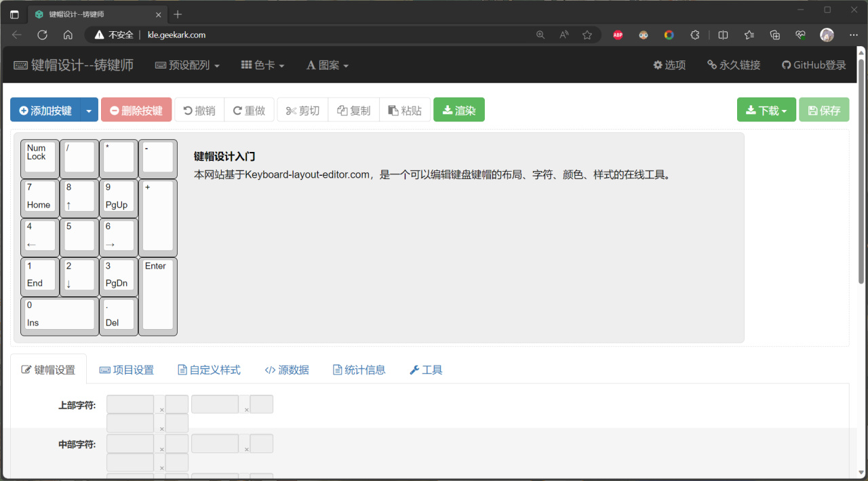Select the 7 Home keycap

[x=40, y=198]
